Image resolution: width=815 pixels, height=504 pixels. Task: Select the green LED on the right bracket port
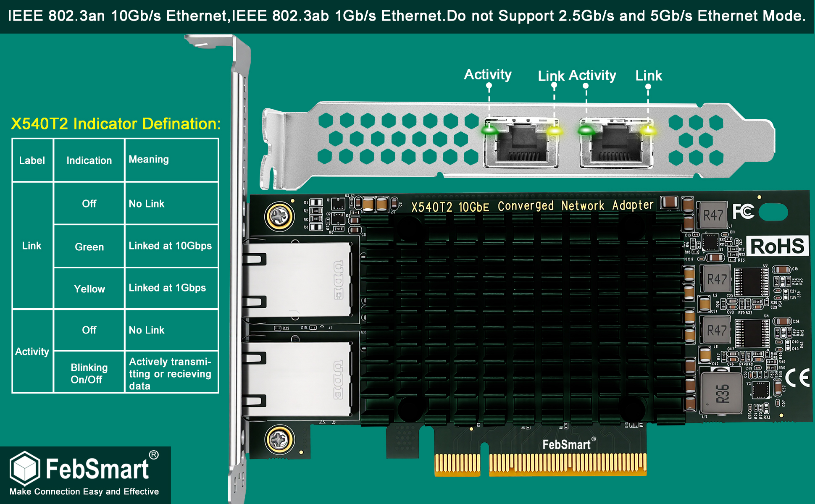click(586, 130)
